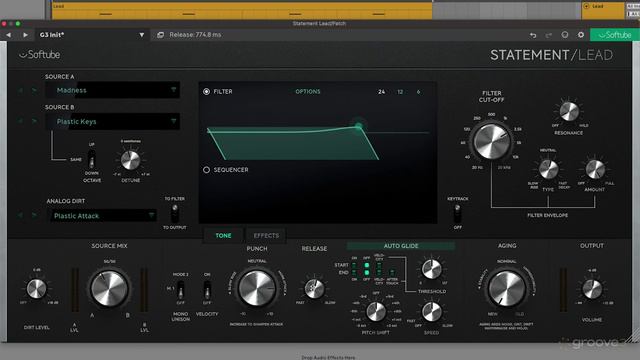Set Auto Glide Start to Velocity
Image resolution: width=640 pixels, height=360 pixels.
point(379,265)
